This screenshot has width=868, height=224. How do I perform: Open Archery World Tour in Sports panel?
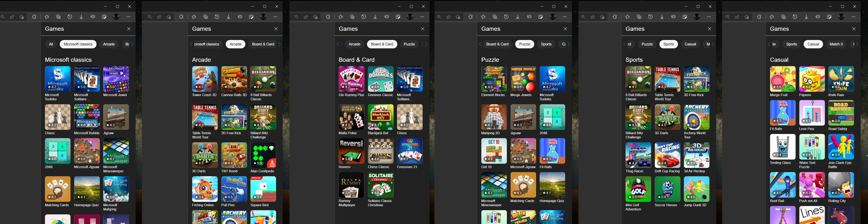tap(696, 121)
